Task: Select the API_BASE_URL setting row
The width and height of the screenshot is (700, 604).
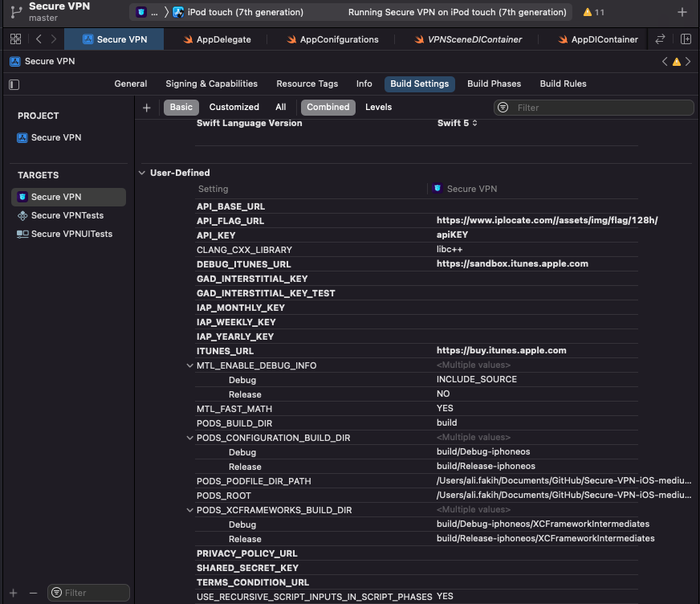Action: (x=416, y=206)
